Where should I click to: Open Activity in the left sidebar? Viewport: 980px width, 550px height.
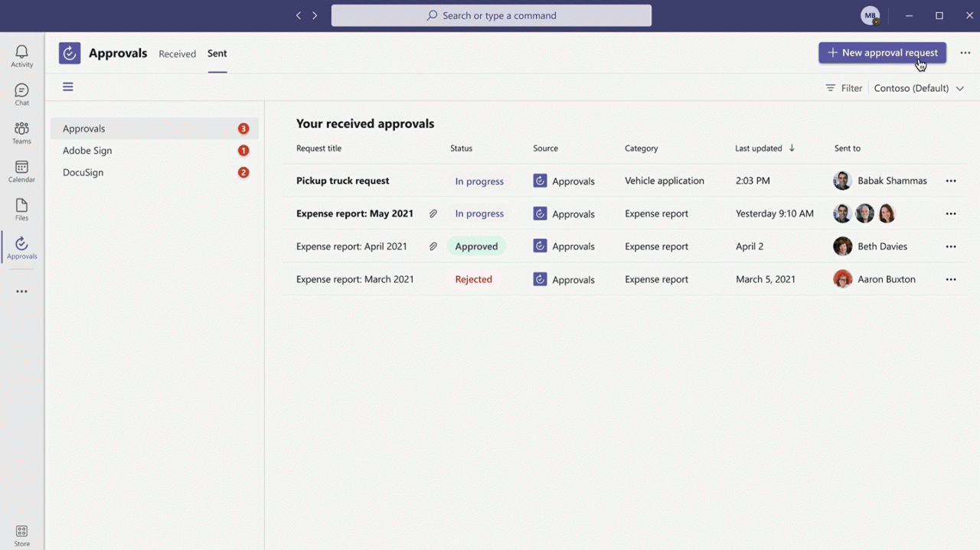21,56
